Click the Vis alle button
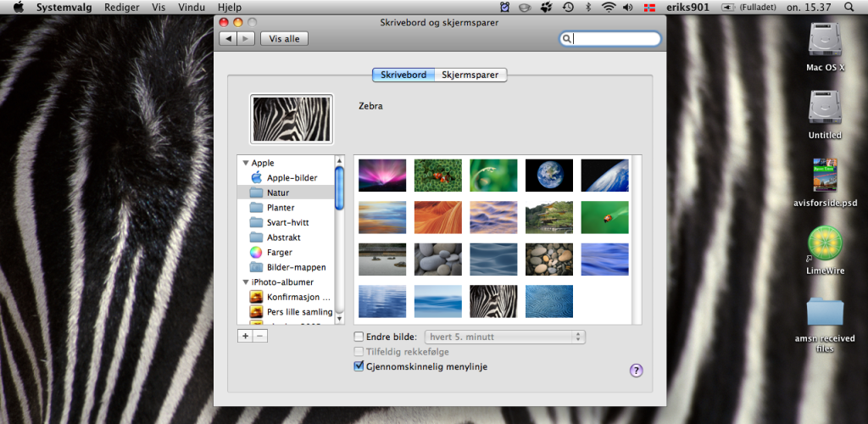This screenshot has width=868, height=424. pyautogui.click(x=284, y=39)
